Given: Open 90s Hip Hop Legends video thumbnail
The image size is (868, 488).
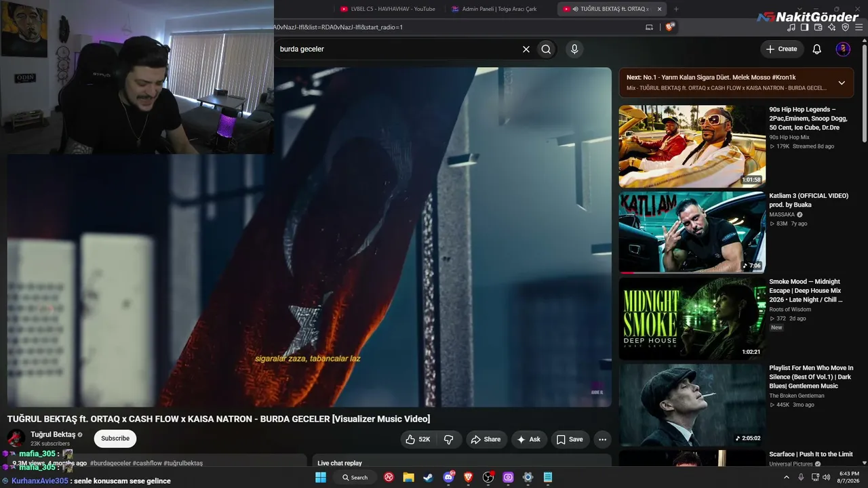Looking at the screenshot, I should tap(692, 146).
